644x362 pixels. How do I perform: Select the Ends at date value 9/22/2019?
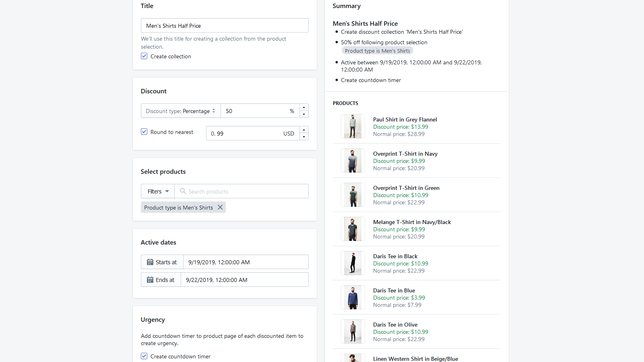point(216,280)
